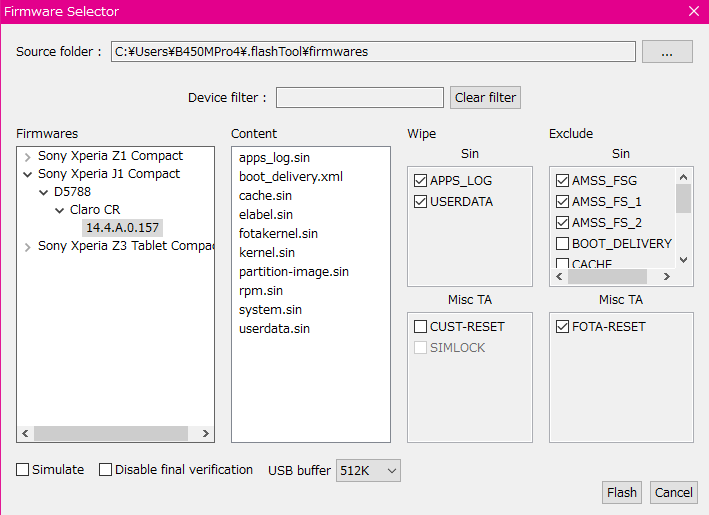The image size is (709, 515).
Task: Click the Clear filter button
Action: point(485,98)
